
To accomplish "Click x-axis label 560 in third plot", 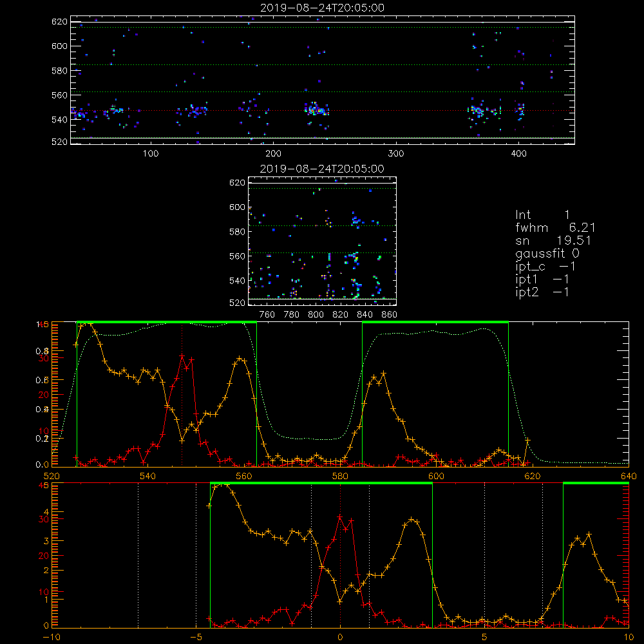I will [x=244, y=477].
